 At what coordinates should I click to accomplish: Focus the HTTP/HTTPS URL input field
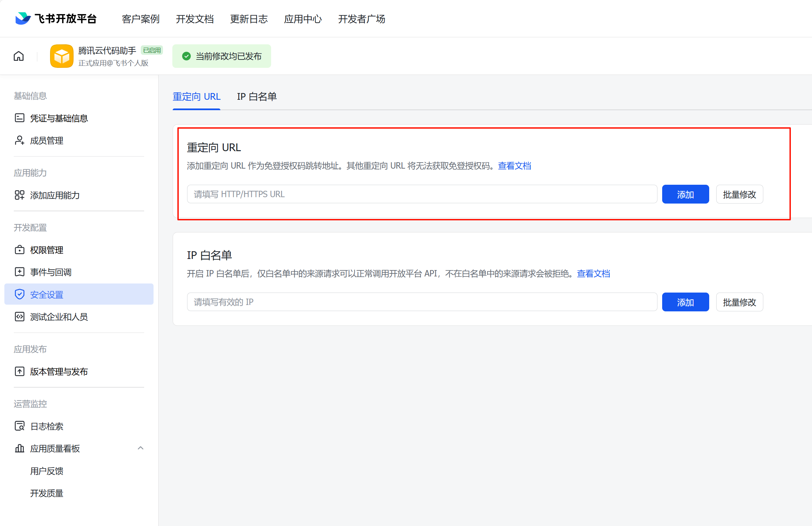[x=422, y=194]
